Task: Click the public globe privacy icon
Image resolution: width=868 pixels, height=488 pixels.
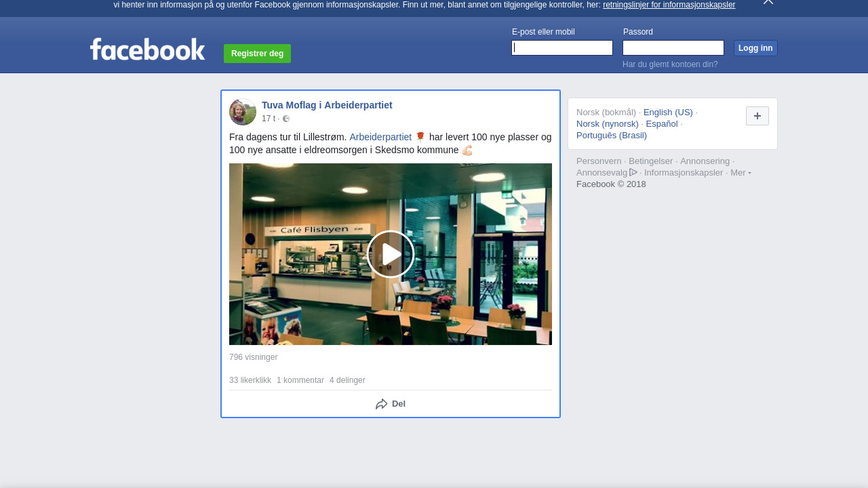Action: (286, 119)
